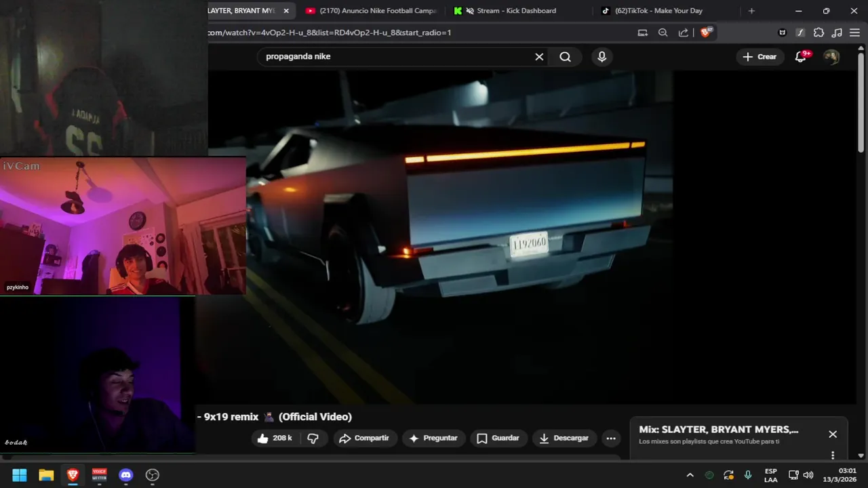Image resolution: width=868 pixels, height=488 pixels.
Task: Open the Crear menu button
Action: click(759, 57)
